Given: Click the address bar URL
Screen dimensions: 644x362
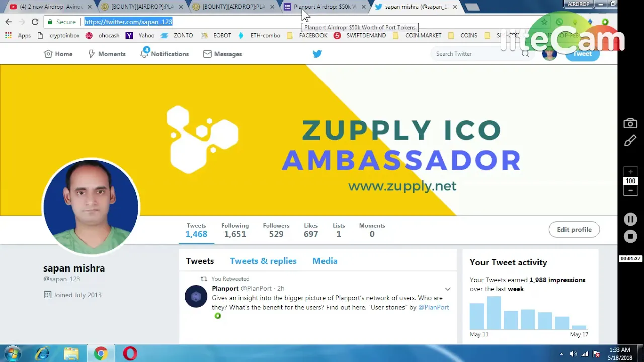Looking at the screenshot, I should coord(128,22).
